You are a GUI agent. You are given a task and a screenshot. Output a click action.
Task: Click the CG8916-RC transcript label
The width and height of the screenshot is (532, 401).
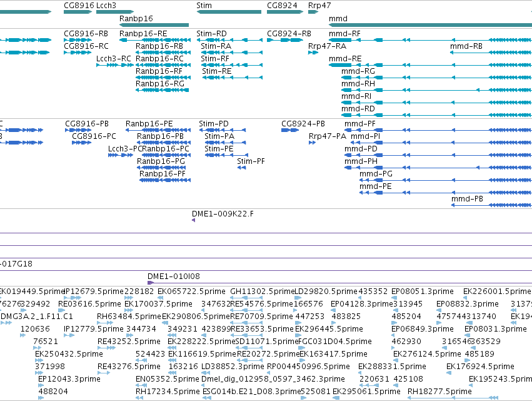tap(86, 46)
